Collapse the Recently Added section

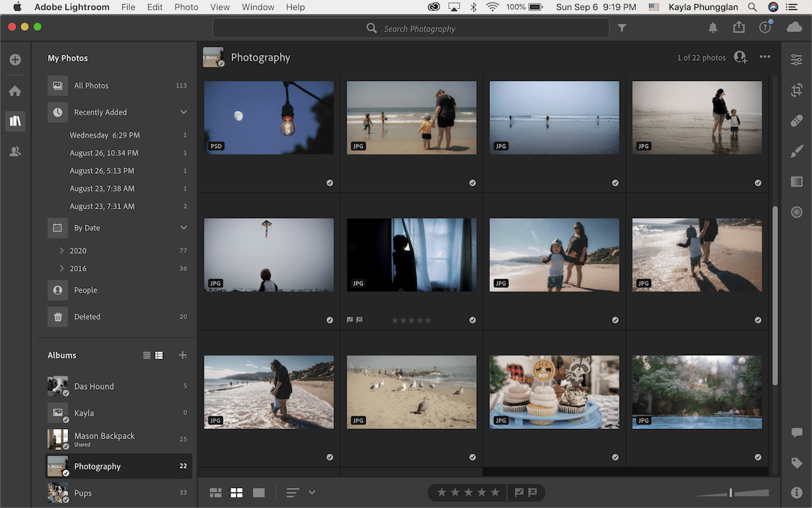tap(184, 112)
